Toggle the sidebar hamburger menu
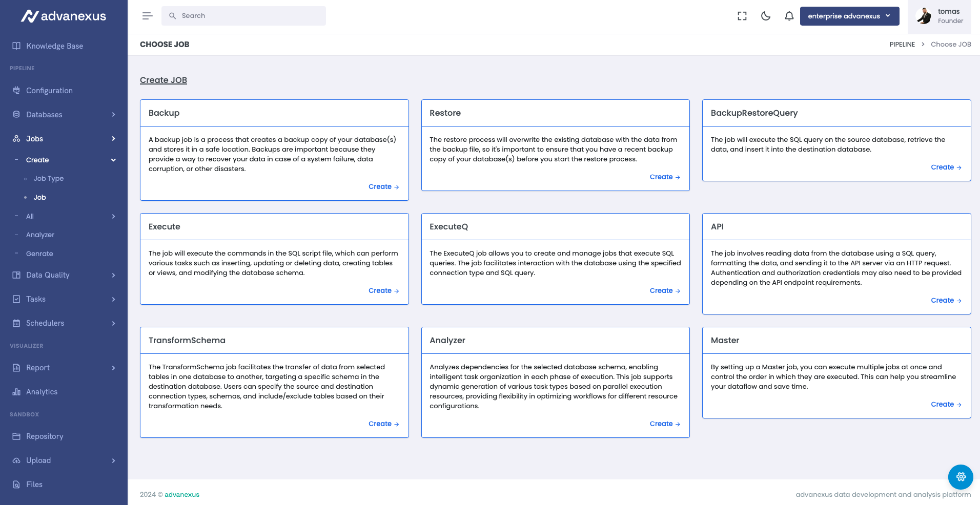The height and width of the screenshot is (505, 980). [148, 16]
